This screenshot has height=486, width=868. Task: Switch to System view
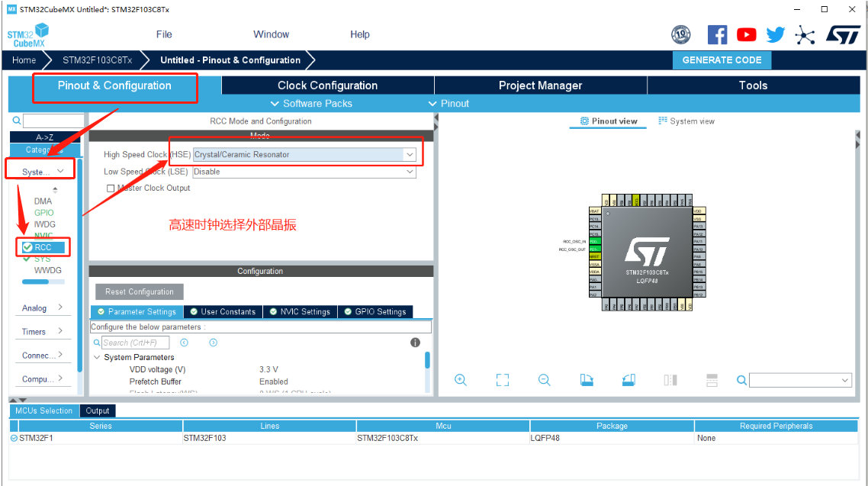[x=686, y=121]
